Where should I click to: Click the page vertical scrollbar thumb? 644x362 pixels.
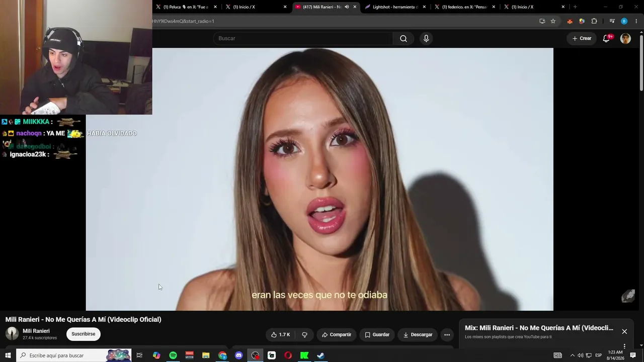pos(641,63)
